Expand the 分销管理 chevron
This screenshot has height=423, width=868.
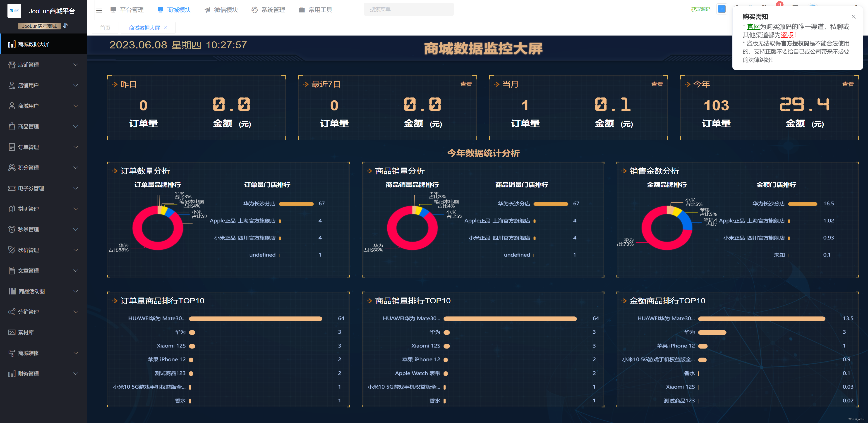[x=75, y=312]
